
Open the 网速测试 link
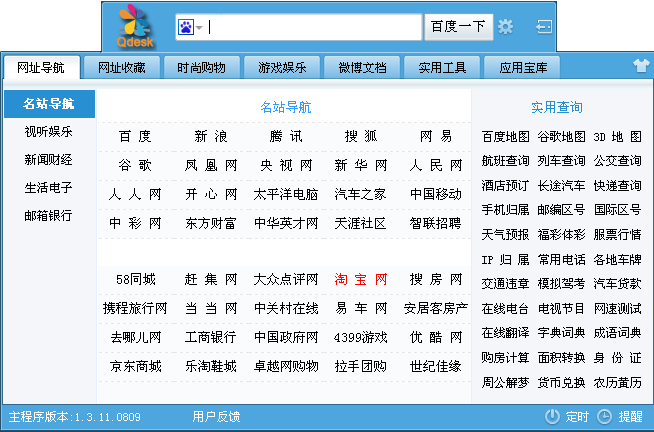pyautogui.click(x=618, y=309)
